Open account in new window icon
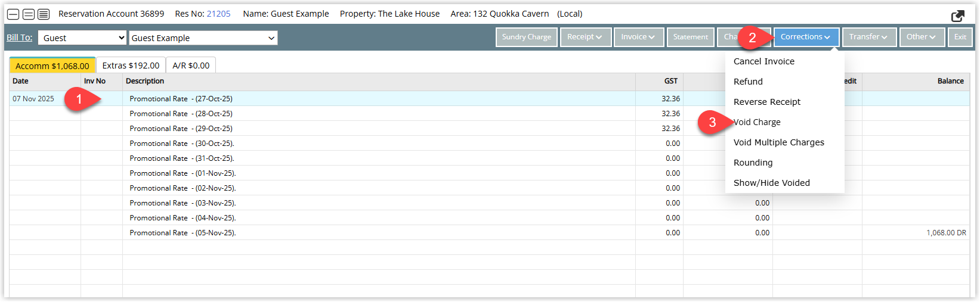This screenshot has height=302, width=980. 957,16
